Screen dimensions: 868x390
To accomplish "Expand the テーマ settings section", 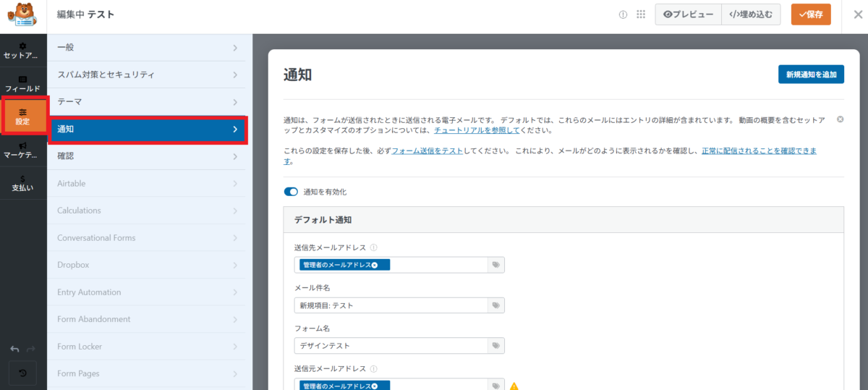I will 149,102.
